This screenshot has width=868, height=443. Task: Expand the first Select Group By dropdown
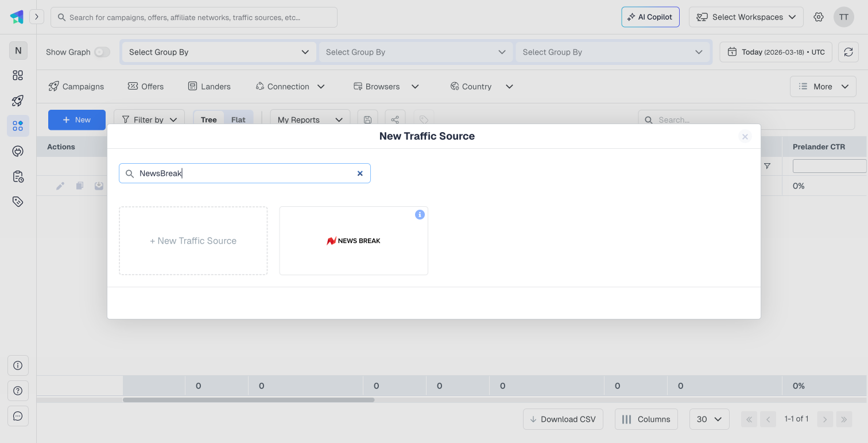[x=219, y=52]
